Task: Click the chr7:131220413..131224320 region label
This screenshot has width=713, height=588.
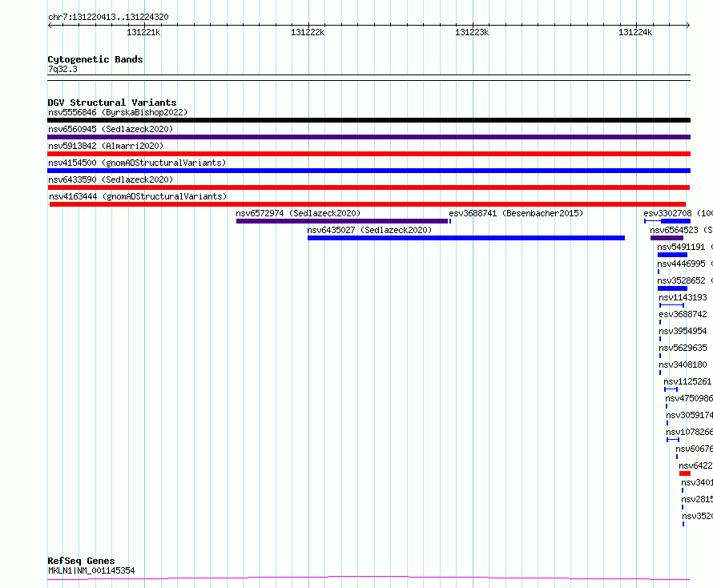Action: tap(108, 17)
